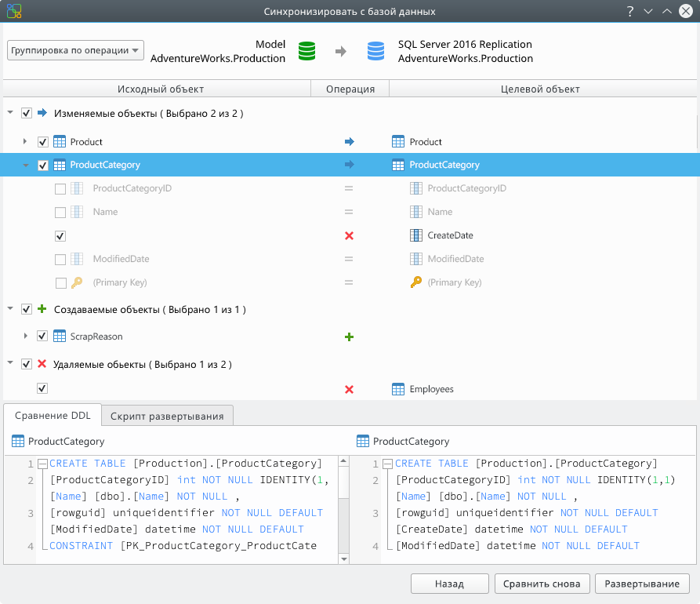Click source Product table icon
Screen dimensions: 700x604
coord(60,142)
